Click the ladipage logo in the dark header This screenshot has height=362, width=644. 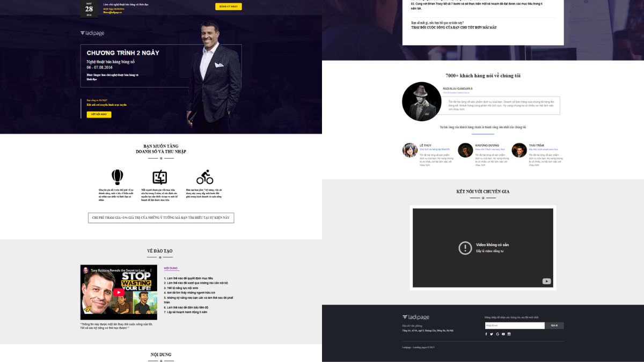click(x=91, y=33)
